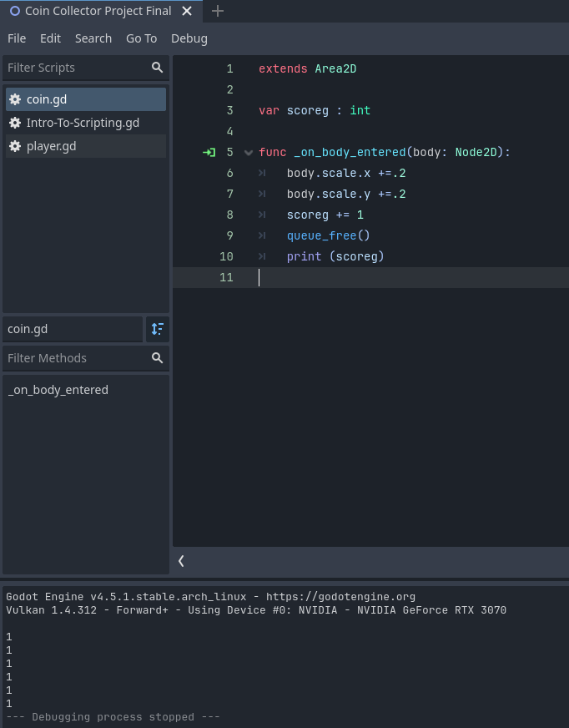Click the 'var' keyword on line 3
This screenshot has width=569, height=728.
269,110
